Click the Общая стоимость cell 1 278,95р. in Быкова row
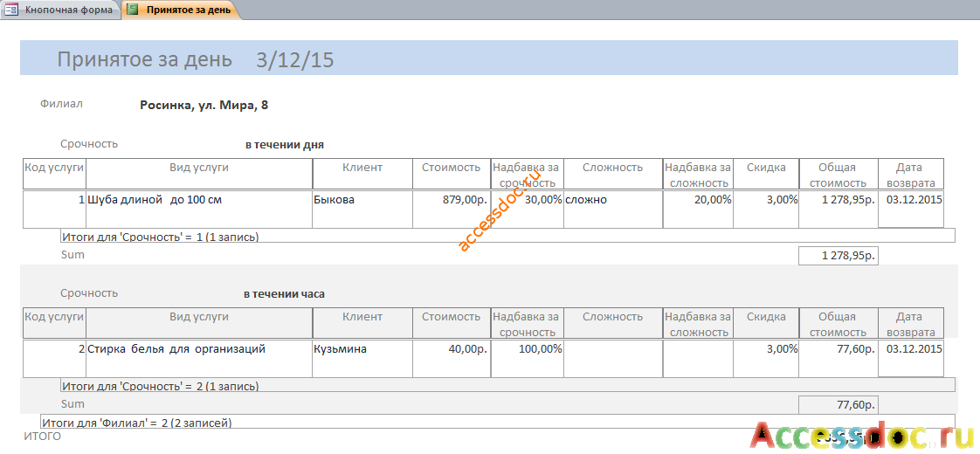 coord(839,210)
